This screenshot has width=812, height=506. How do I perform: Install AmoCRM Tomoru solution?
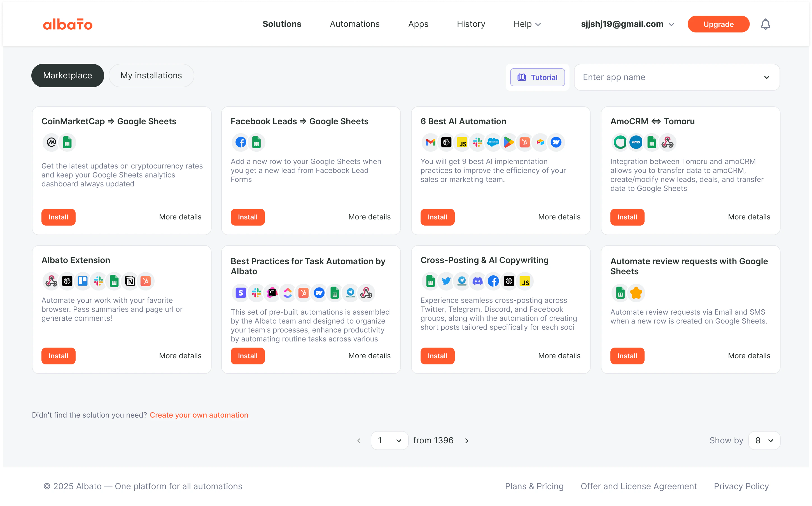tap(627, 217)
